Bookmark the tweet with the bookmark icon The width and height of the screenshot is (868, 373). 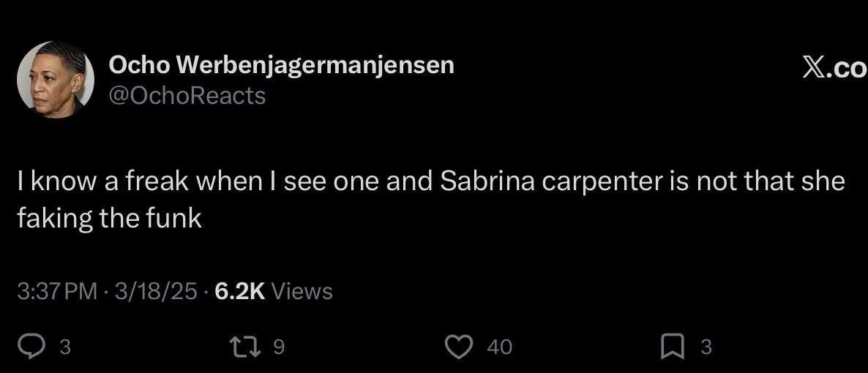[672, 347]
